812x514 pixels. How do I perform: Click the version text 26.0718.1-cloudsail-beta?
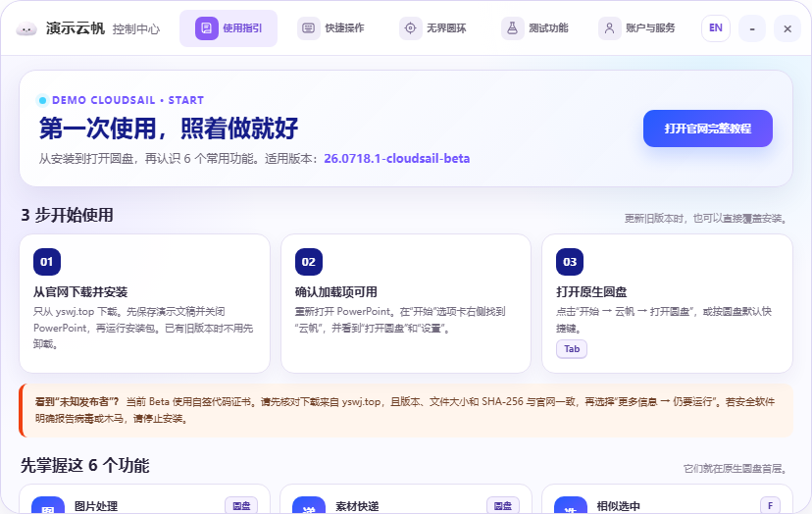[x=396, y=159]
